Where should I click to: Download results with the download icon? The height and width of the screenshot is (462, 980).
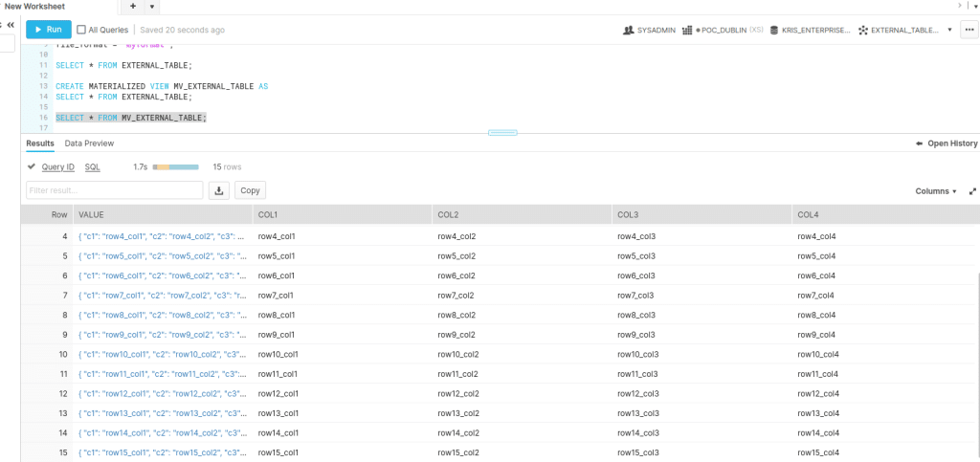pos(219,190)
